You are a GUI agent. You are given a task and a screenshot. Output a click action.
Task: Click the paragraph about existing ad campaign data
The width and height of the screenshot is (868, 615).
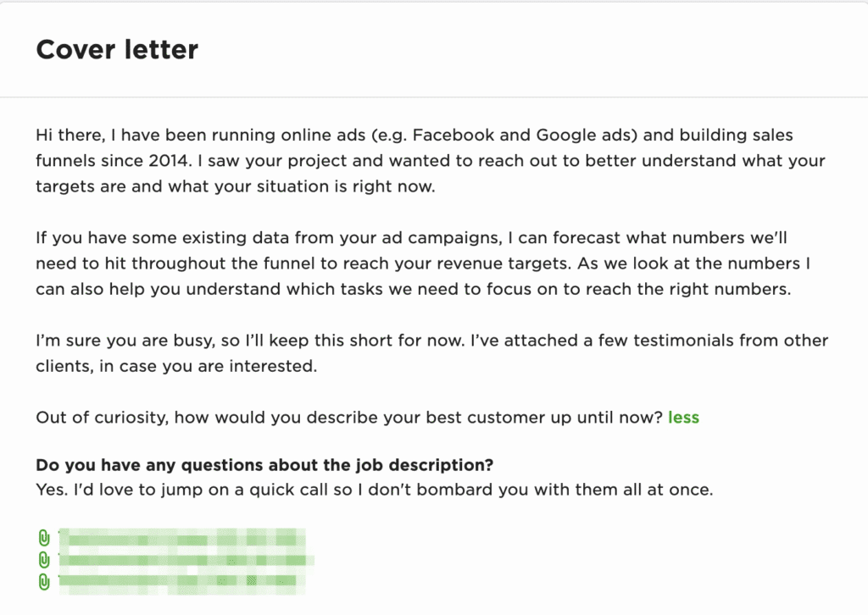point(424,263)
